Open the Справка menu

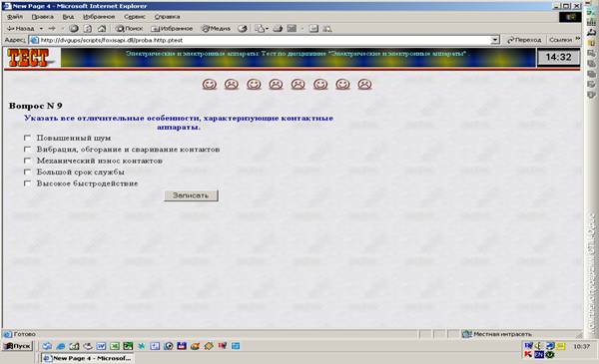(x=167, y=17)
